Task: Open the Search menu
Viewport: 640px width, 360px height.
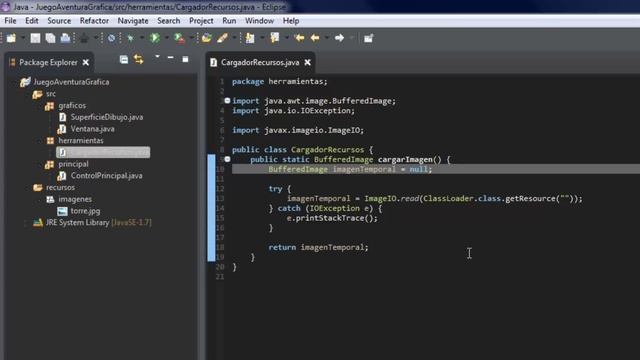Action: pyautogui.click(x=169, y=21)
